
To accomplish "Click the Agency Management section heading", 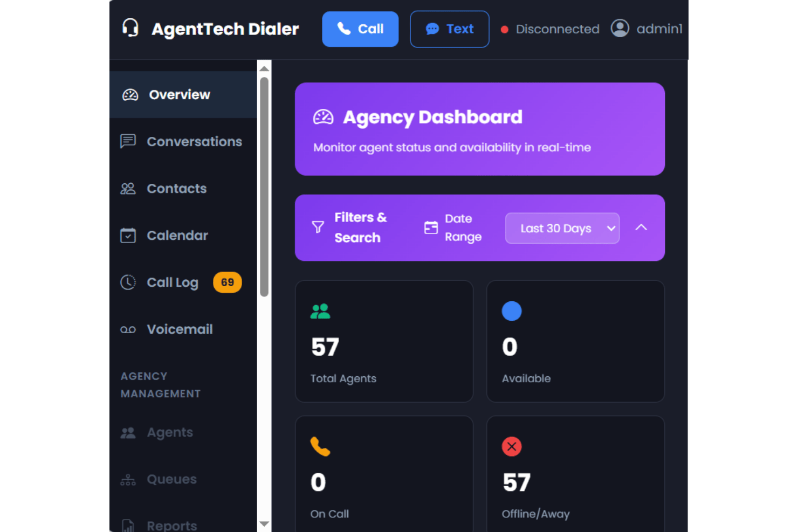I will click(161, 385).
